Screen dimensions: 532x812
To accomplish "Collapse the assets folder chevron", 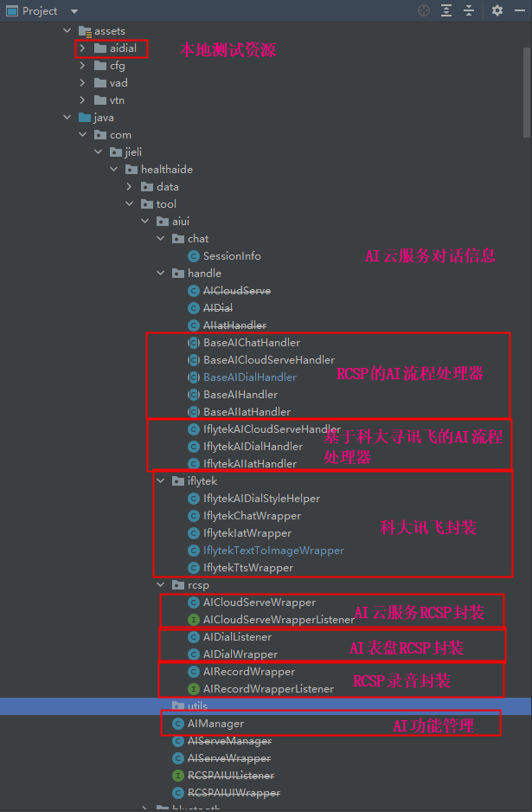I will 67,31.
